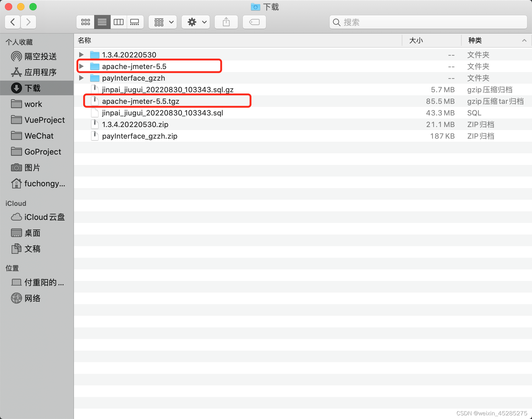This screenshot has height=419, width=532.
Task: Select the 付重阳的… computer location
Action: coord(37,282)
